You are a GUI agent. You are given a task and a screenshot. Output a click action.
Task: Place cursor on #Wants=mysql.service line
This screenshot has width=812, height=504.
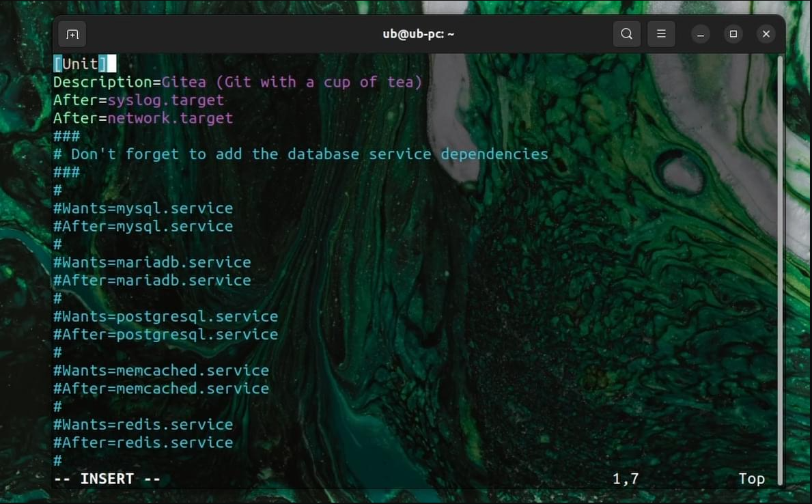coord(143,208)
